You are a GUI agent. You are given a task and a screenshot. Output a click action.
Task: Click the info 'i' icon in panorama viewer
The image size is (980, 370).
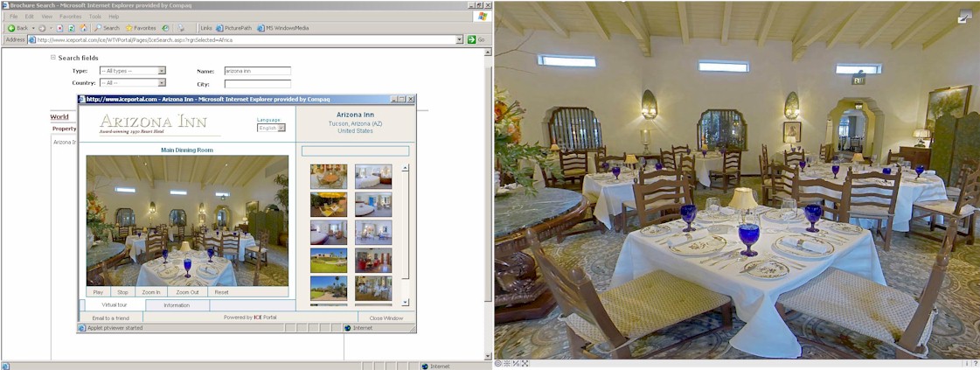click(966, 363)
